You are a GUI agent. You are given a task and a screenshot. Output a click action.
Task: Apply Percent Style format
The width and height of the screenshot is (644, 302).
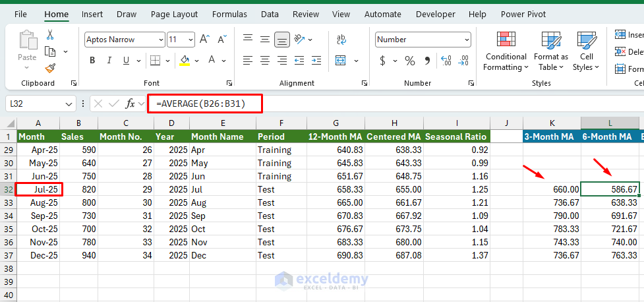pyautogui.click(x=410, y=61)
